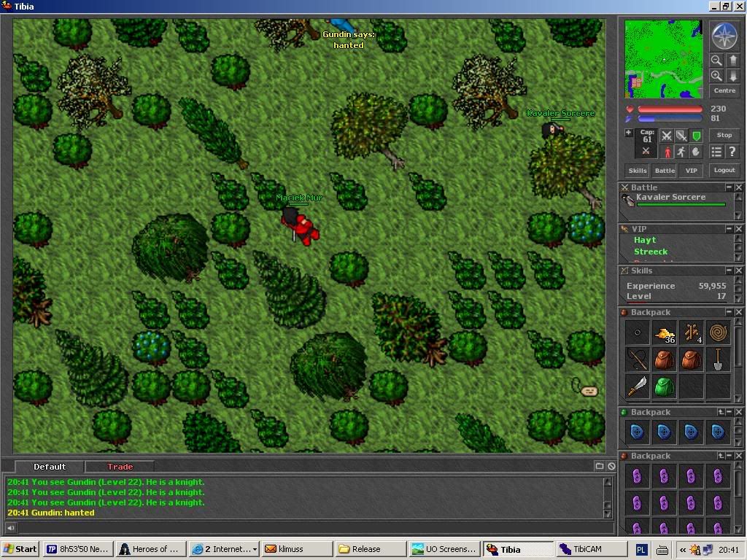Click the Logout button
747x560 pixels.
tap(724, 170)
